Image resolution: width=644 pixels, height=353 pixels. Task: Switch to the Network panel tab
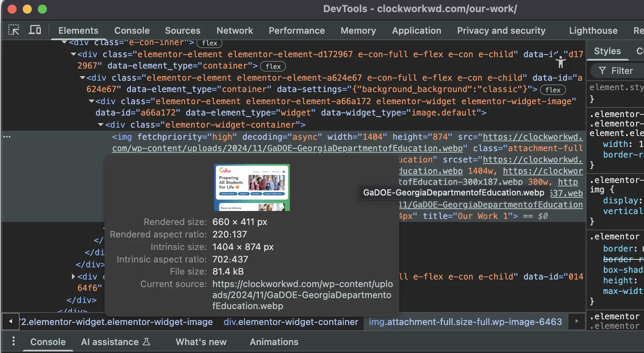[235, 30]
